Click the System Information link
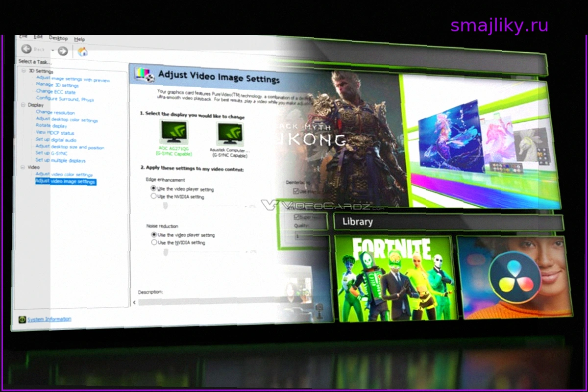Viewport: 588px width, 392px height. 49,319
